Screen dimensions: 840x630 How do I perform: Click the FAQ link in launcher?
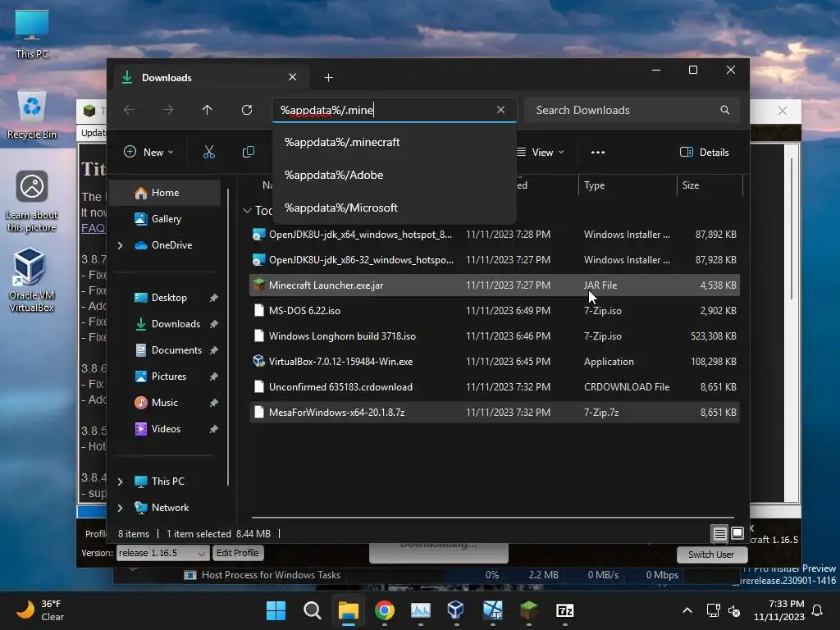tap(93, 228)
